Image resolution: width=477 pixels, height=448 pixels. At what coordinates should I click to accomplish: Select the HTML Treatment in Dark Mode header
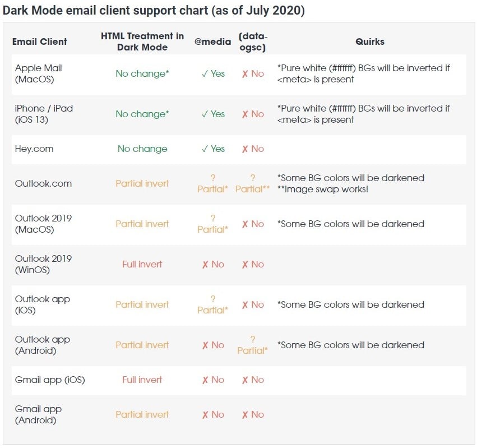[x=142, y=41]
